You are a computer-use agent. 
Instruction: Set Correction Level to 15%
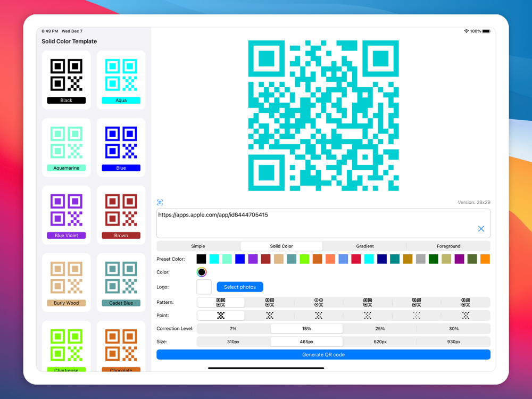coord(306,328)
